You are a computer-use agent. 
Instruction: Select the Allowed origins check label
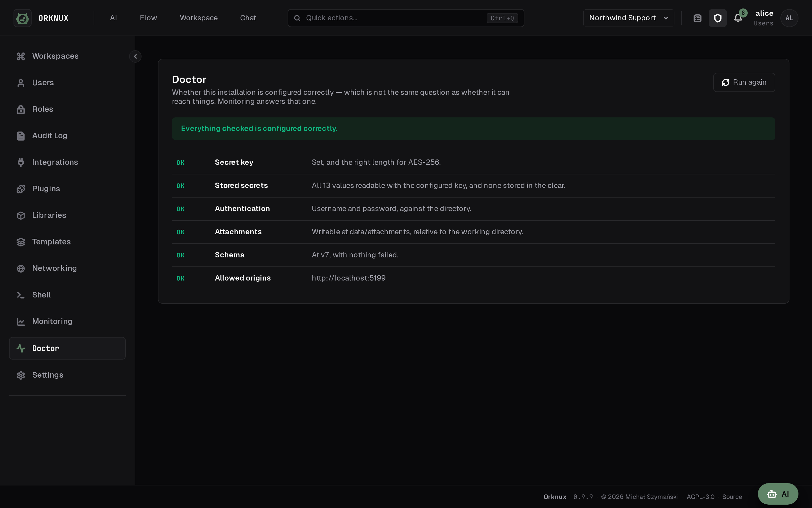coord(242,278)
